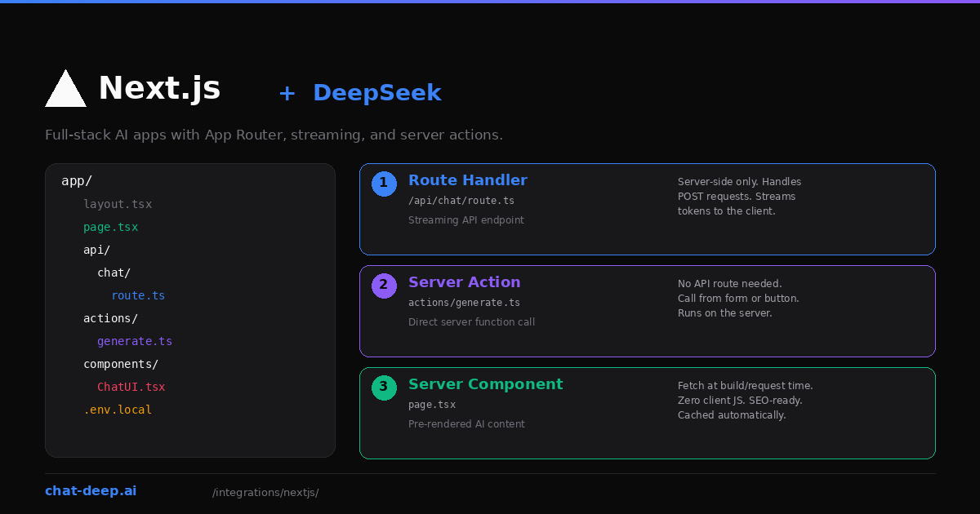Screen dimensions: 980x514
Task: Click the /integrations/nextjs/ path link
Action: (265, 492)
